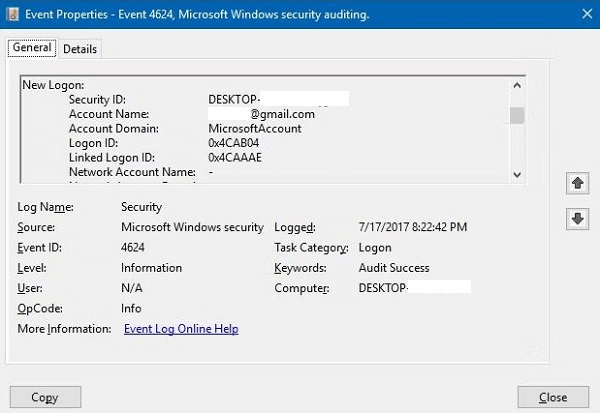Click the Task Category value Logon
The image size is (600, 413).
[376, 247]
